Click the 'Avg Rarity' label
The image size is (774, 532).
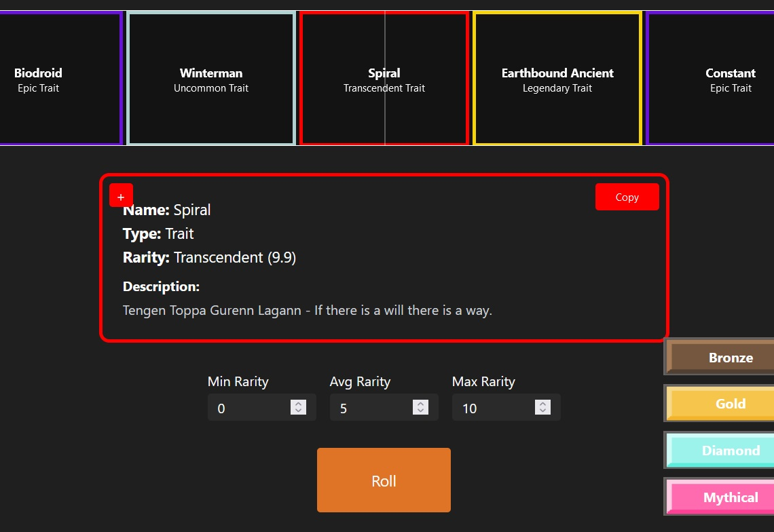[360, 382]
